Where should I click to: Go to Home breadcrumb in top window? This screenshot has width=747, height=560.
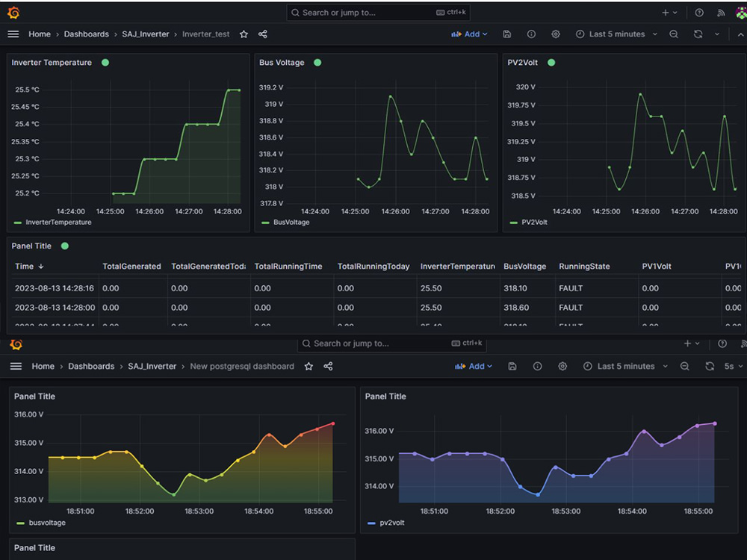click(40, 34)
